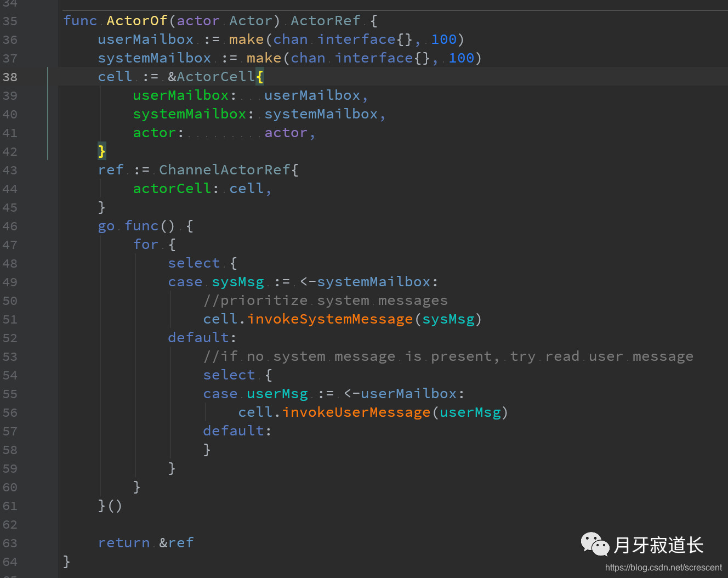Click the highlighted opening brace after ActorCell

click(260, 77)
